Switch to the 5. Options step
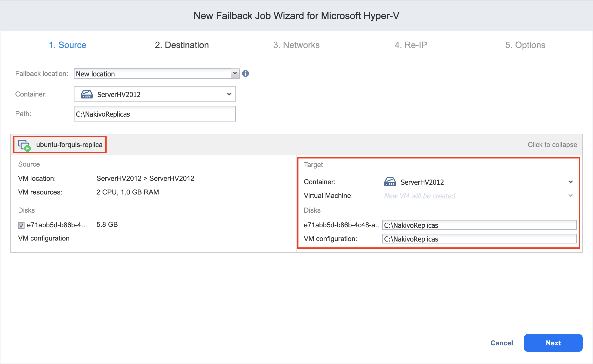 pos(525,45)
